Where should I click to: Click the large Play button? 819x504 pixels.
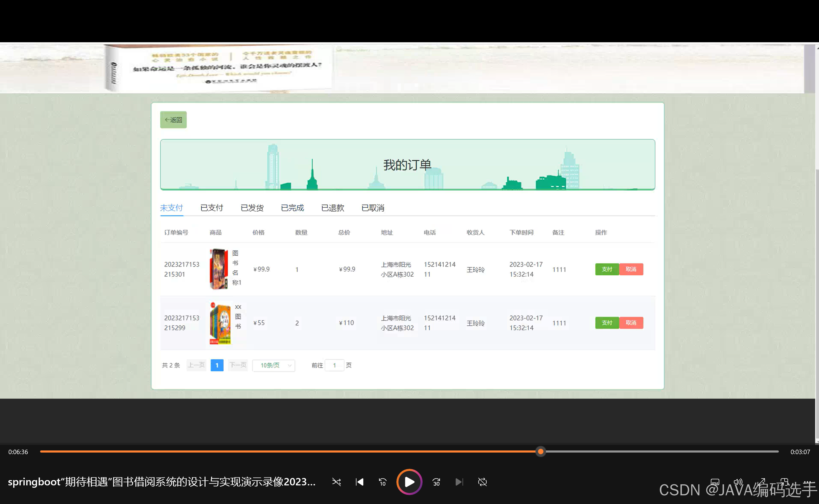tap(409, 482)
